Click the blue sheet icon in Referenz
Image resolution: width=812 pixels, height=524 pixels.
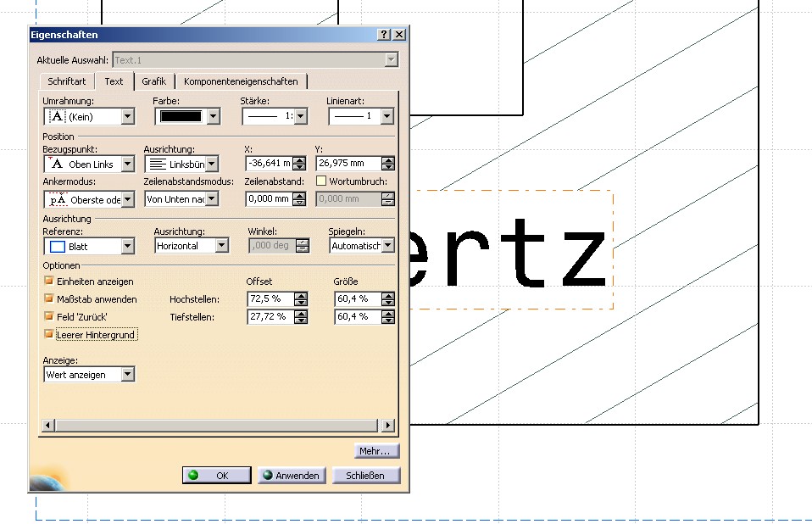pyautogui.click(x=57, y=247)
